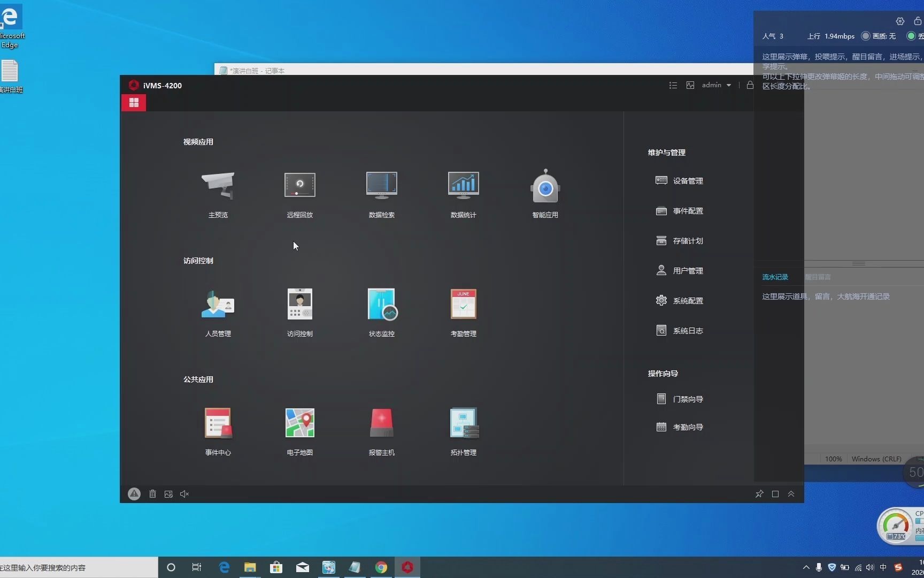Pin the alarm panel with pin icon
924x578 pixels.
click(x=759, y=494)
